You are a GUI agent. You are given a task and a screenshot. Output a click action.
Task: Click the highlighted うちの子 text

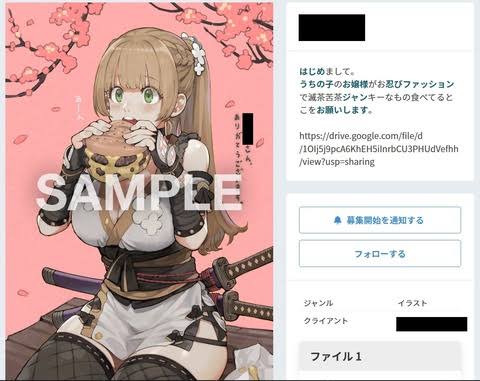[x=316, y=84]
